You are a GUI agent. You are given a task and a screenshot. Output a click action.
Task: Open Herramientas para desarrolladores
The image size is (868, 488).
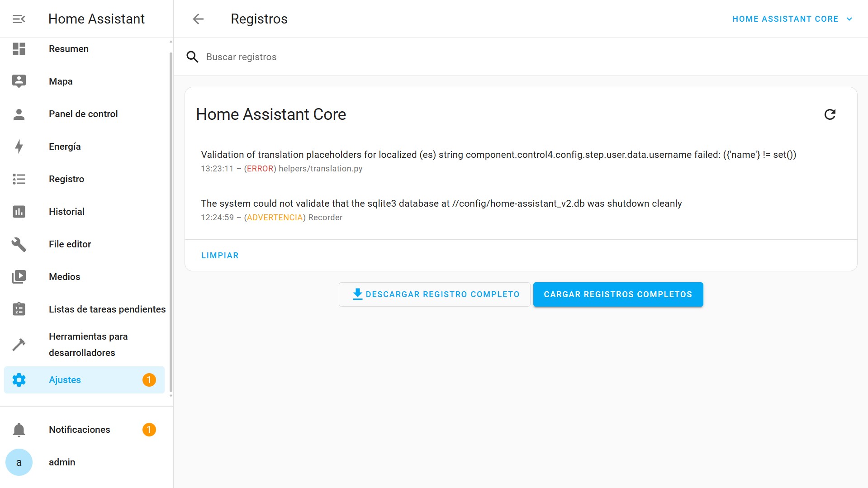[x=88, y=345]
